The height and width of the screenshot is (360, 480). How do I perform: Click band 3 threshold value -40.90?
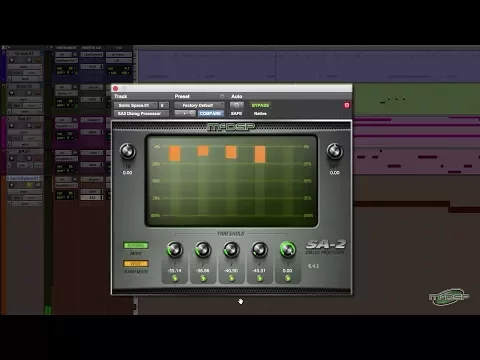(231, 271)
